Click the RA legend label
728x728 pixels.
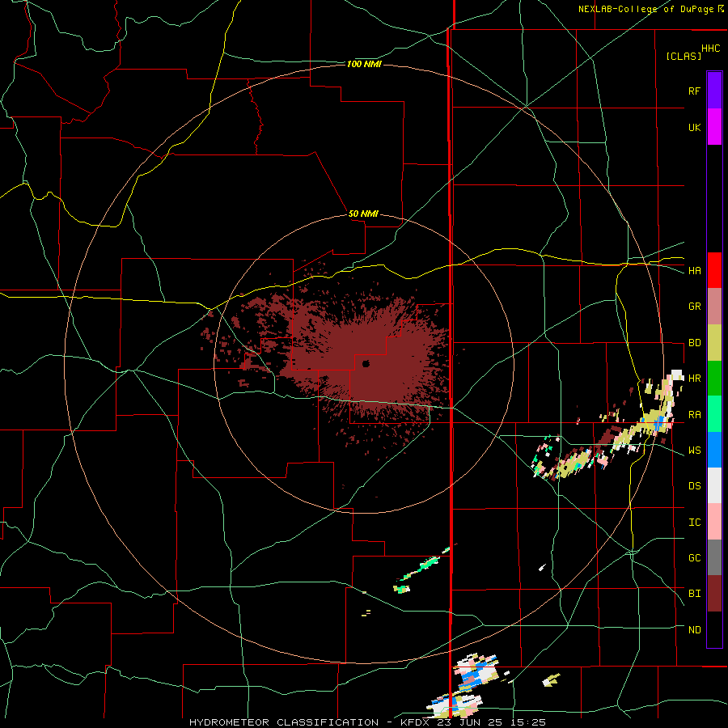(694, 415)
